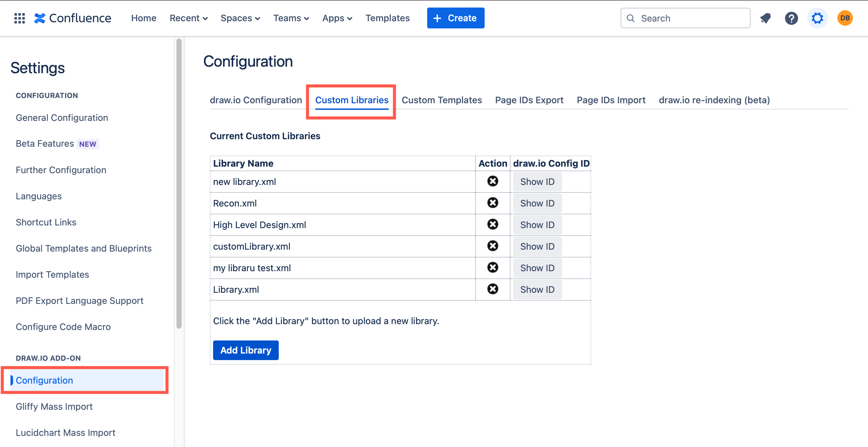The image size is (868, 447).
Task: Expand the Spaces dropdown menu
Action: coord(240,18)
